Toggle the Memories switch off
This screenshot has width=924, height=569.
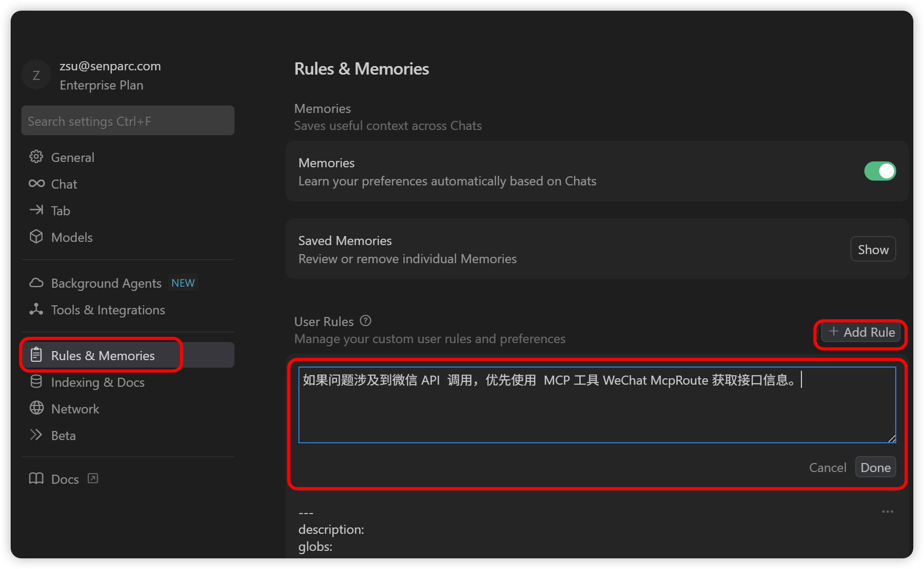(880, 171)
